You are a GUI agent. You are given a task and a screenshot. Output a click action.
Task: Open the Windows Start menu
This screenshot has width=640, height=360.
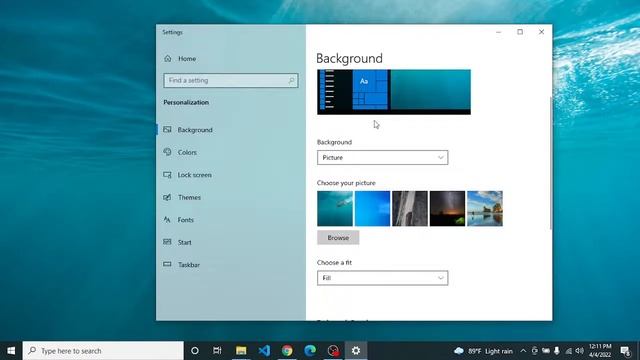click(x=11, y=351)
